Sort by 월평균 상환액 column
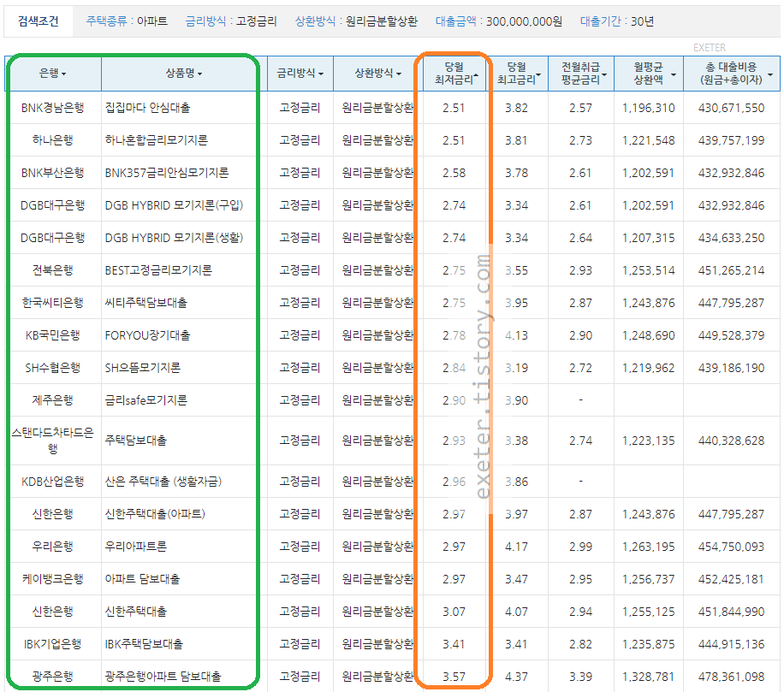 tap(649, 74)
